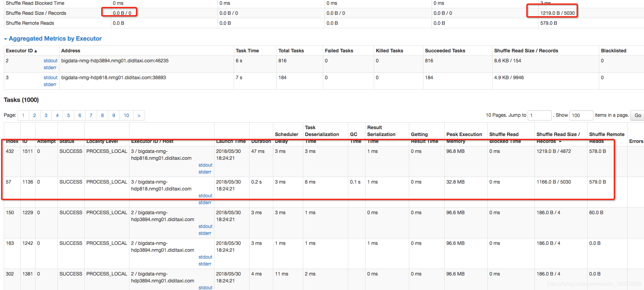Sort executors by Address column
Screen dimensions: 644x290
[71, 51]
